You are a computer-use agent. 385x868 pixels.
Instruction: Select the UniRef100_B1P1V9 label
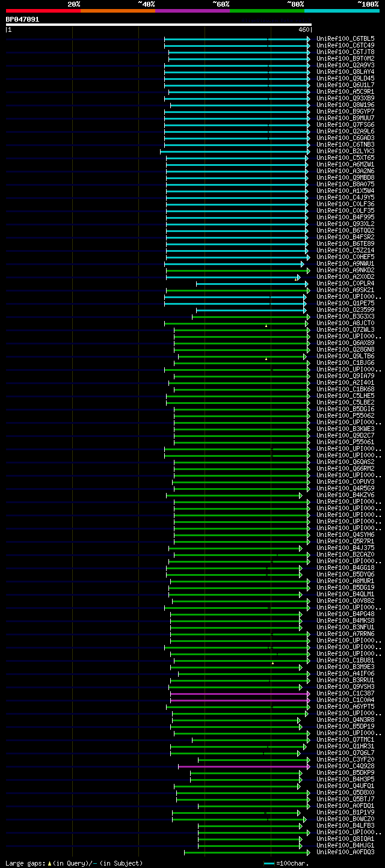345,812
